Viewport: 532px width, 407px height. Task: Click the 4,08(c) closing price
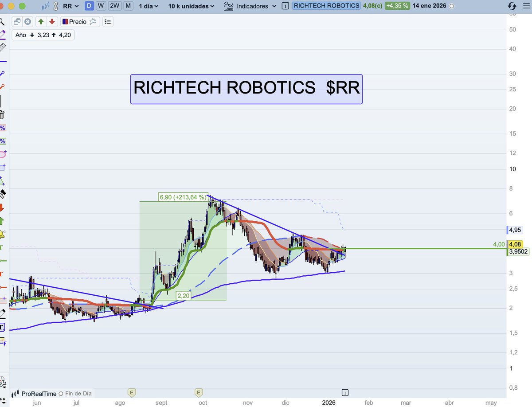372,6
